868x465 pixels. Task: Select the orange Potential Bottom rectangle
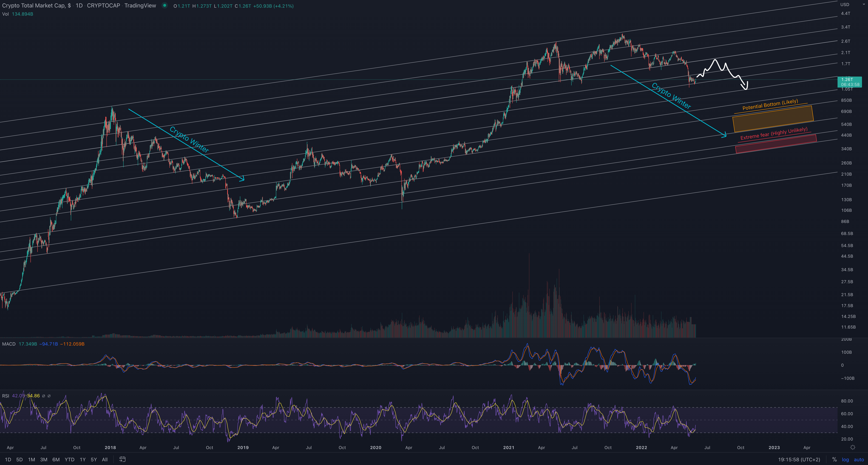click(773, 119)
